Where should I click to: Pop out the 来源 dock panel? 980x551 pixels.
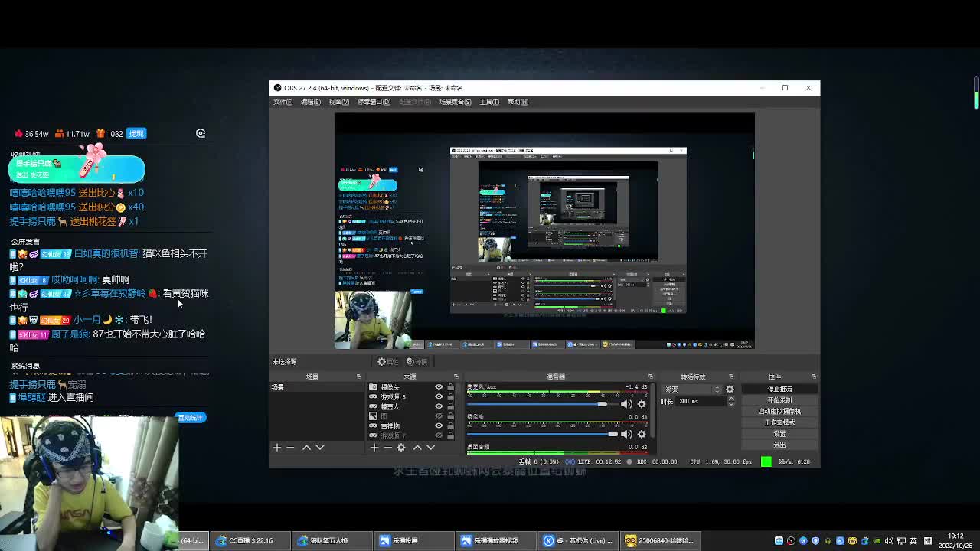tap(456, 377)
